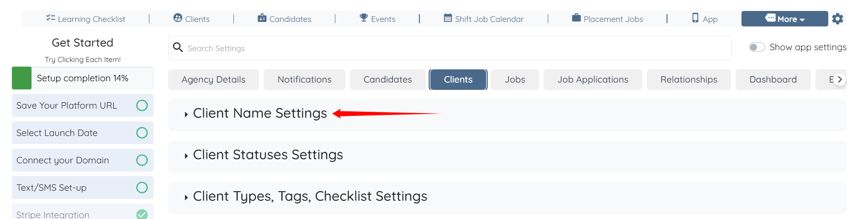Open the Notifications settings tab
Image resolution: width=868 pixels, height=219 pixels.
[x=304, y=80]
